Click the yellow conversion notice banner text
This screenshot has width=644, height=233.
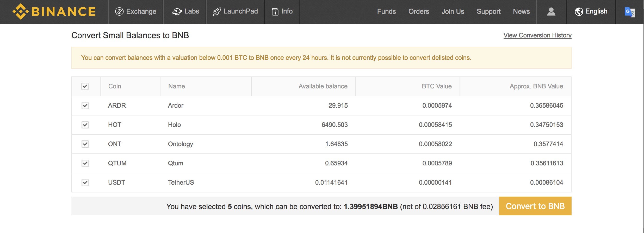(276, 58)
